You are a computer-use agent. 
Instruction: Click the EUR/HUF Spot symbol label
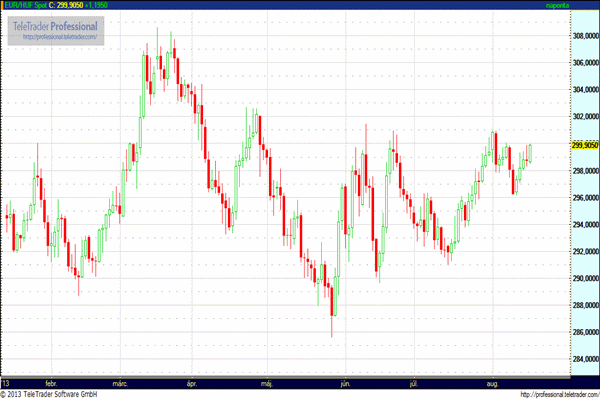(x=26, y=5)
